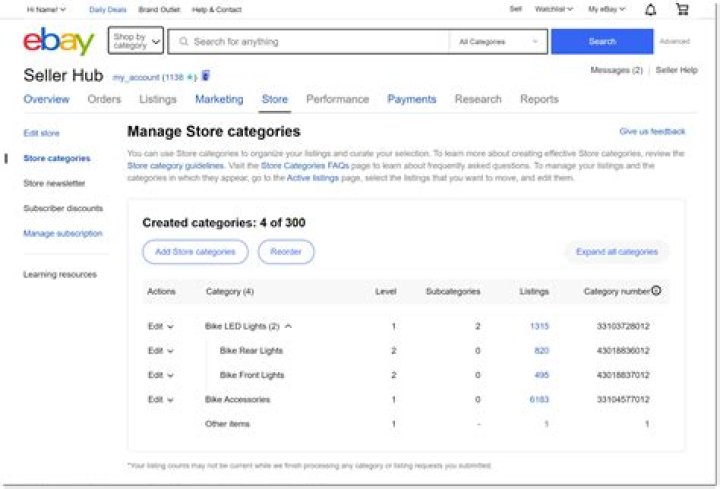Open the All Categories search dropdown
This screenshot has width=720, height=489.
coord(497,42)
